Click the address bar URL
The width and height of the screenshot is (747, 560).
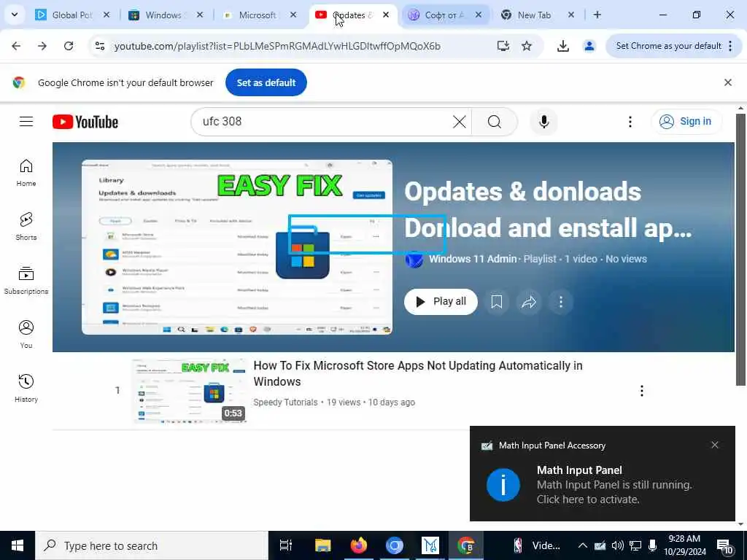277,46
